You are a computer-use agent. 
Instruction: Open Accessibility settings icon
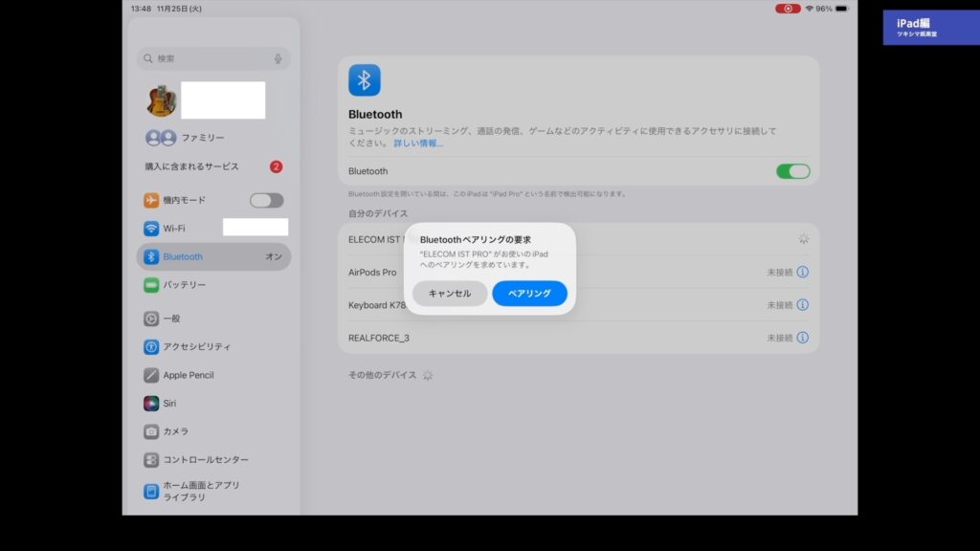point(151,347)
